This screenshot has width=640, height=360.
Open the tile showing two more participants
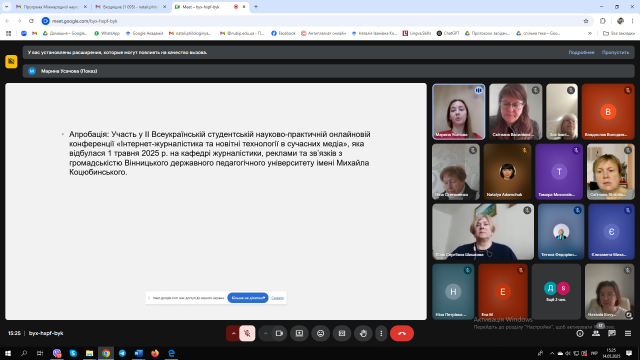(x=556, y=291)
